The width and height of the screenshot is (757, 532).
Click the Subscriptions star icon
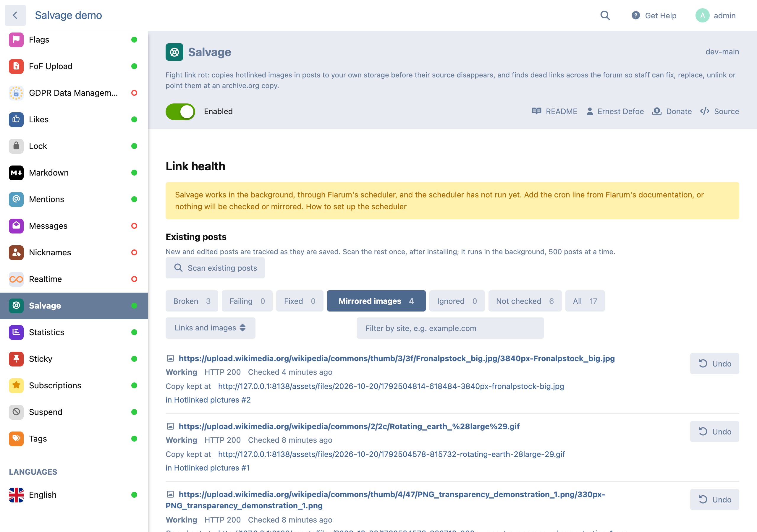(x=16, y=386)
